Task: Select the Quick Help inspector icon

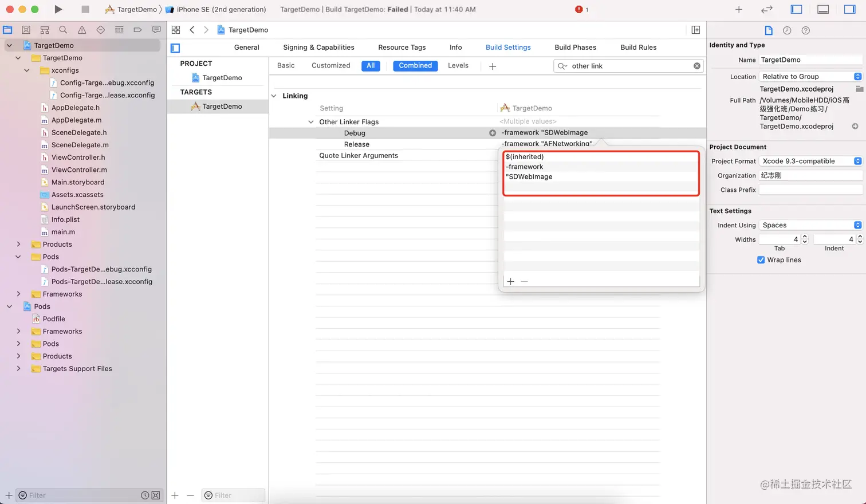Action: pyautogui.click(x=806, y=30)
